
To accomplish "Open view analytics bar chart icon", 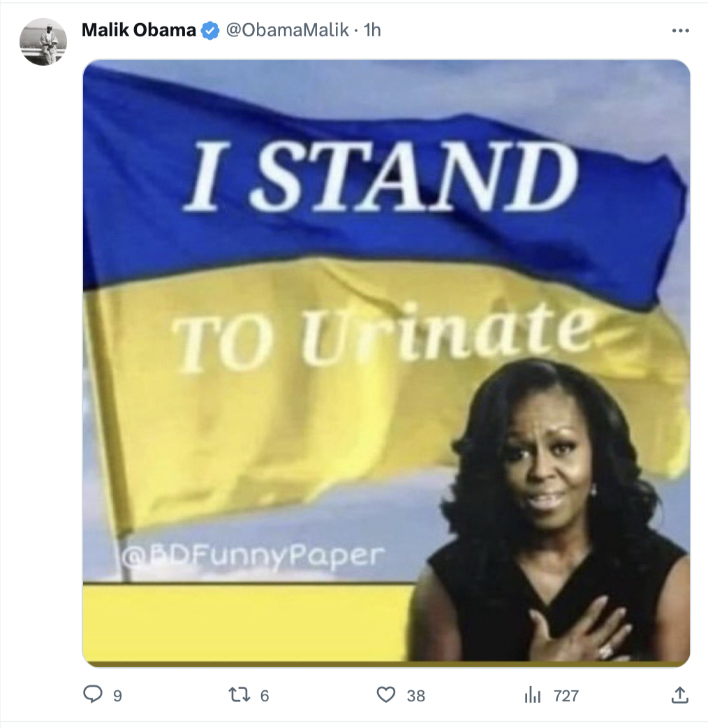I will click(x=533, y=694).
